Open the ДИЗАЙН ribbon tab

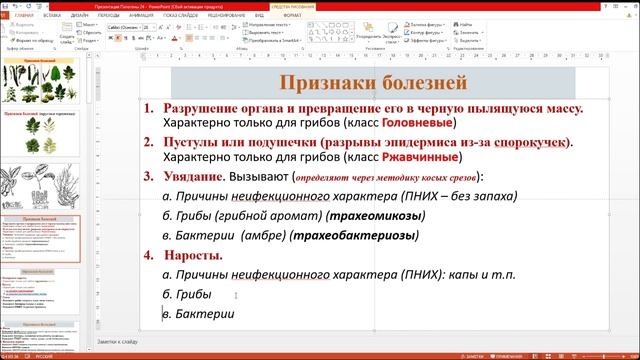coord(79,15)
